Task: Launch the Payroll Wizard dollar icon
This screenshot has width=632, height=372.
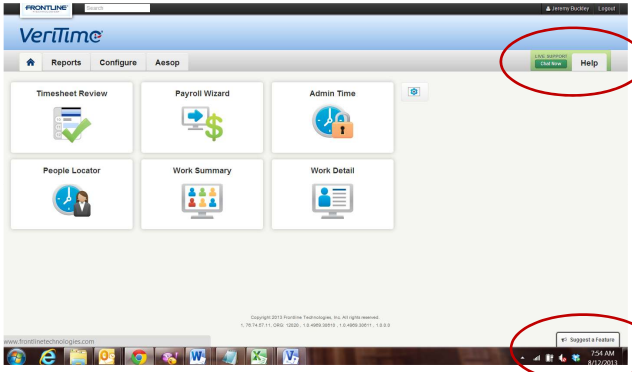Action: pos(202,123)
